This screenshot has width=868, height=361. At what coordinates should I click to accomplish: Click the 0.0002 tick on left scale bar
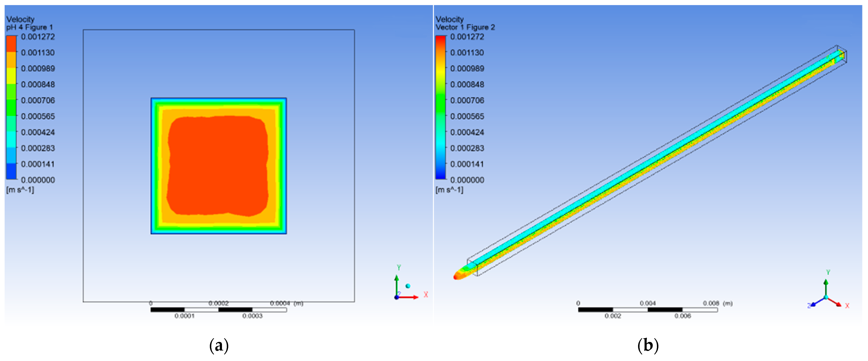click(x=218, y=303)
